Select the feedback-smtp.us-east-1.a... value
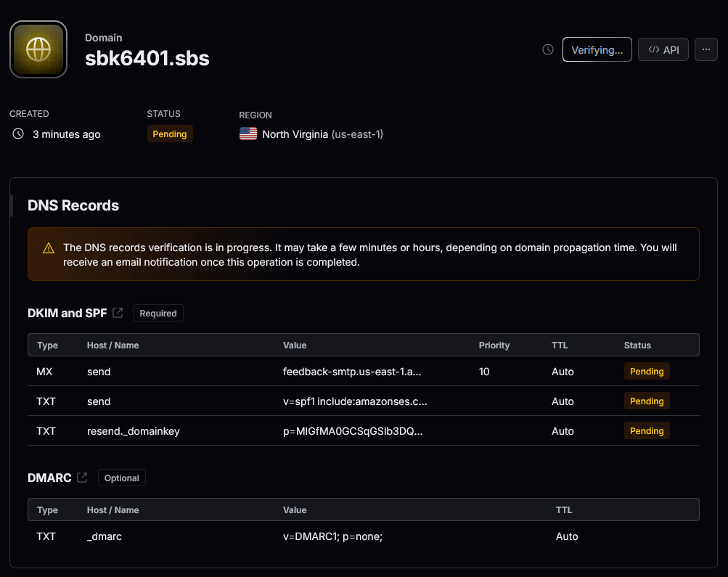Image resolution: width=728 pixels, height=577 pixels. click(352, 372)
